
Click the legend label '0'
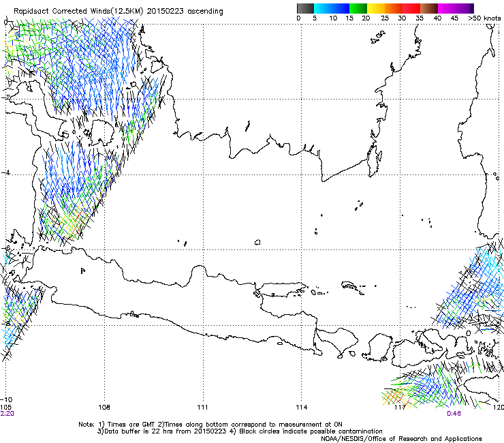(298, 18)
